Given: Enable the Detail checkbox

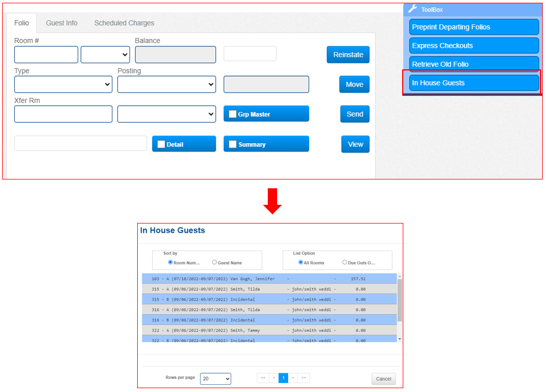Looking at the screenshot, I should (x=161, y=144).
